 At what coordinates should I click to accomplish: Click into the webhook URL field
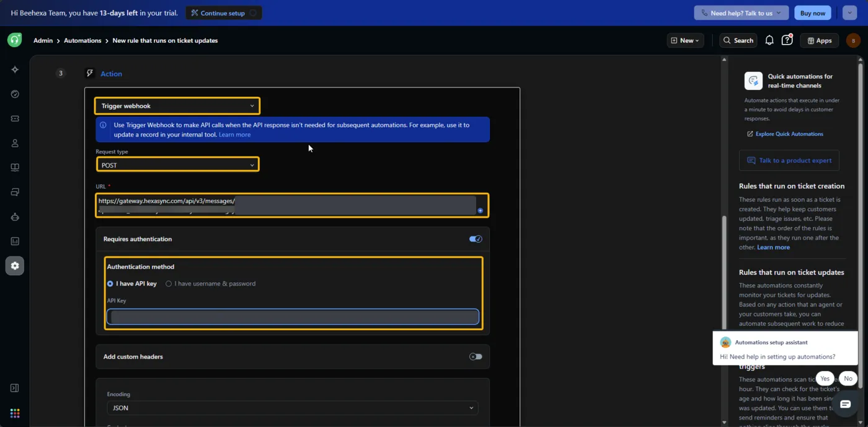click(x=292, y=205)
